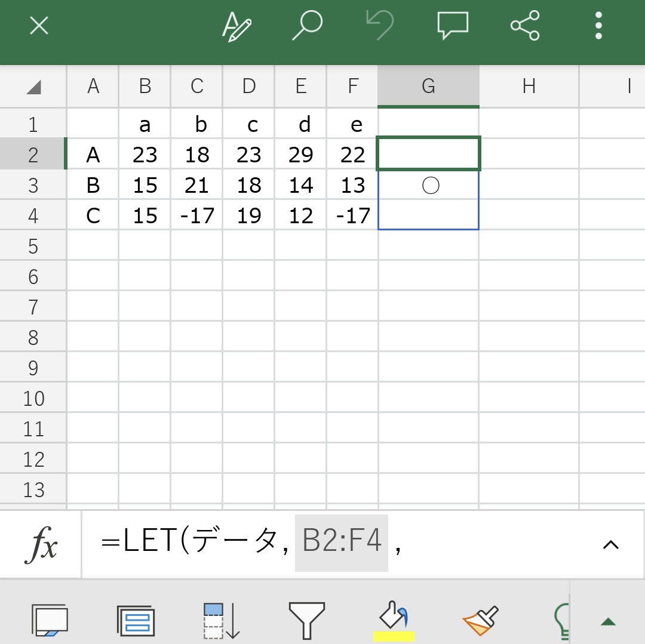Select cell C3 containing 21
Viewport: 645px width, 644px height.
pyautogui.click(x=196, y=185)
